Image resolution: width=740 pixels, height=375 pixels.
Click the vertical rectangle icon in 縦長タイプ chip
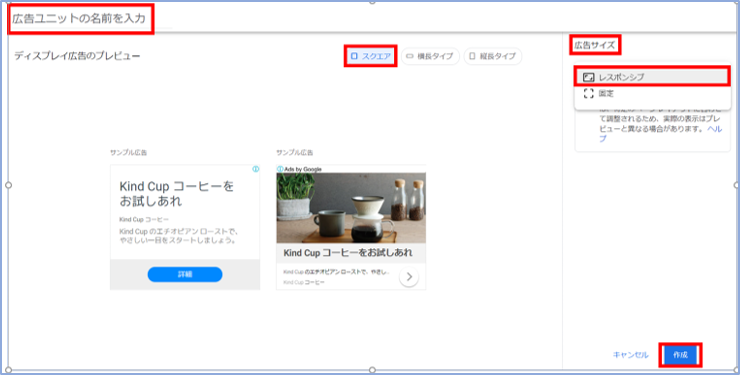(x=472, y=56)
